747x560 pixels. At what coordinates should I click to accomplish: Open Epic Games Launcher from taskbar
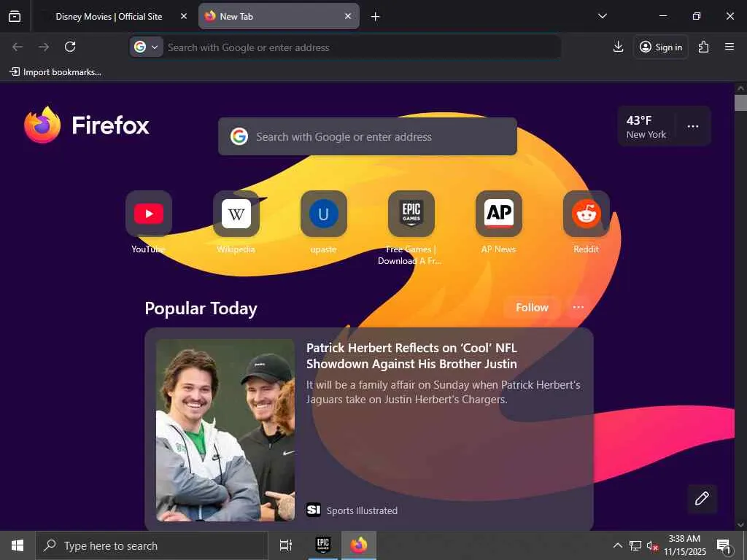tap(323, 545)
